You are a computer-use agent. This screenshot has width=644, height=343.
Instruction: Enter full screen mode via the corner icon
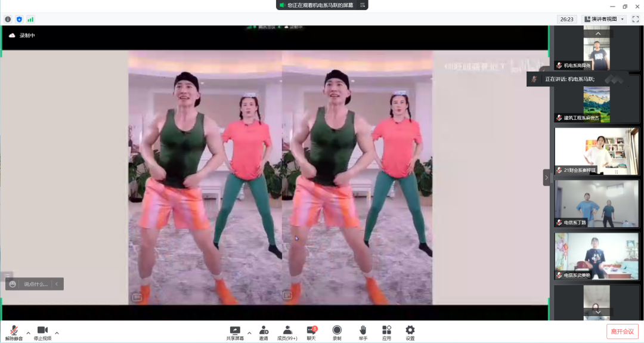636,19
